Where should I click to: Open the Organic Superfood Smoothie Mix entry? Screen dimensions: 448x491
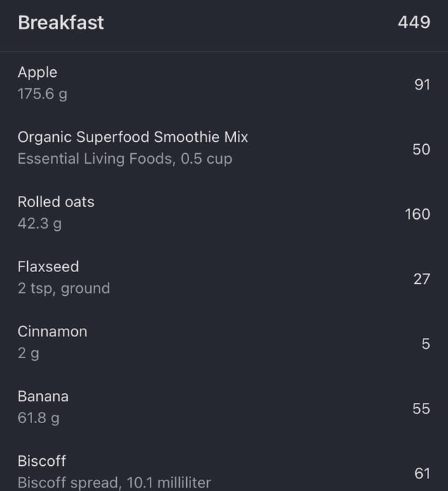(133, 137)
